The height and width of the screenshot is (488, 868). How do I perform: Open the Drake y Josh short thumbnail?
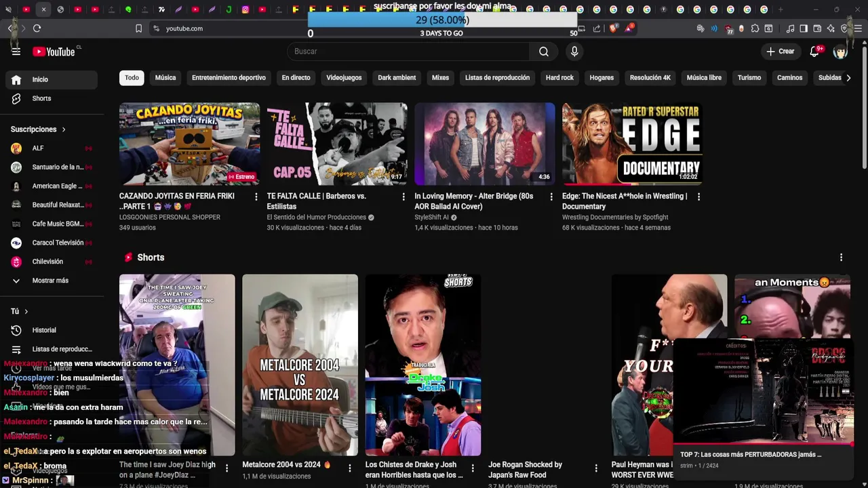point(423,365)
